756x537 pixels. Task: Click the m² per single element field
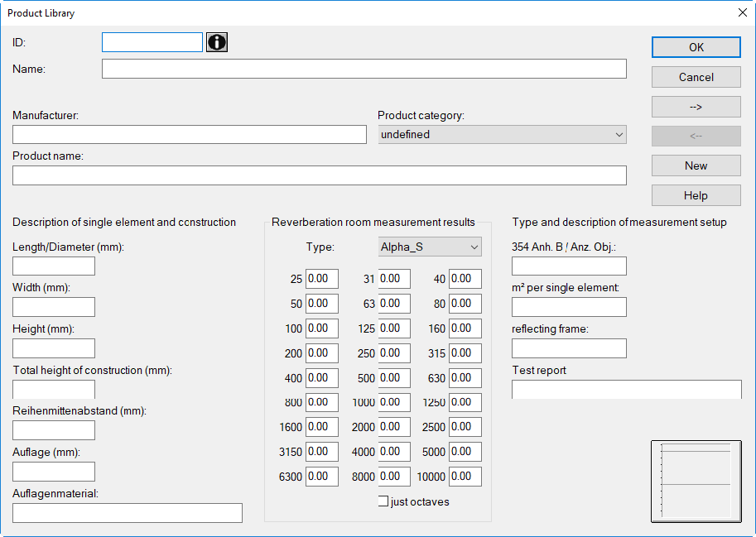pyautogui.click(x=569, y=307)
